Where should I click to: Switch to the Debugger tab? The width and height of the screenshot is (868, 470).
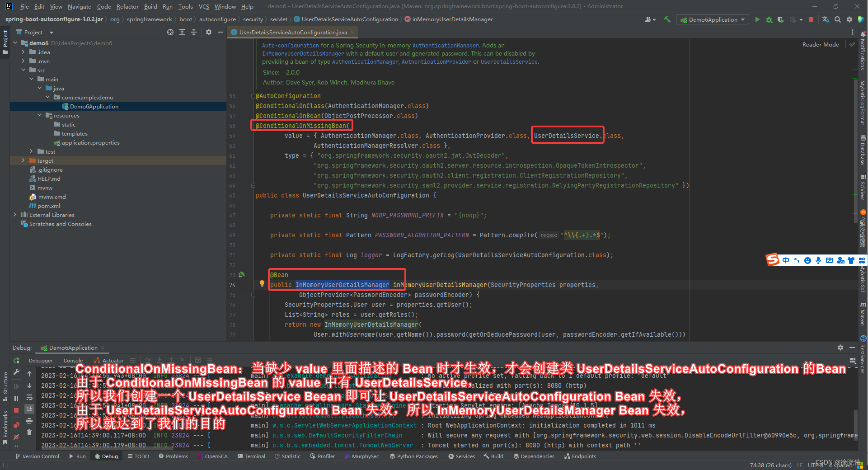41,360
